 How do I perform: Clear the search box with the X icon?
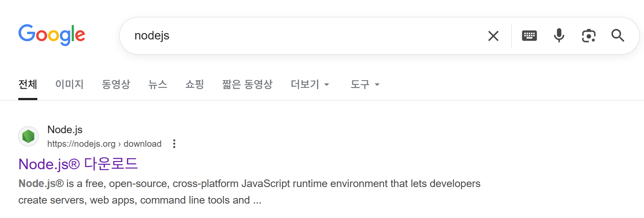(x=493, y=36)
